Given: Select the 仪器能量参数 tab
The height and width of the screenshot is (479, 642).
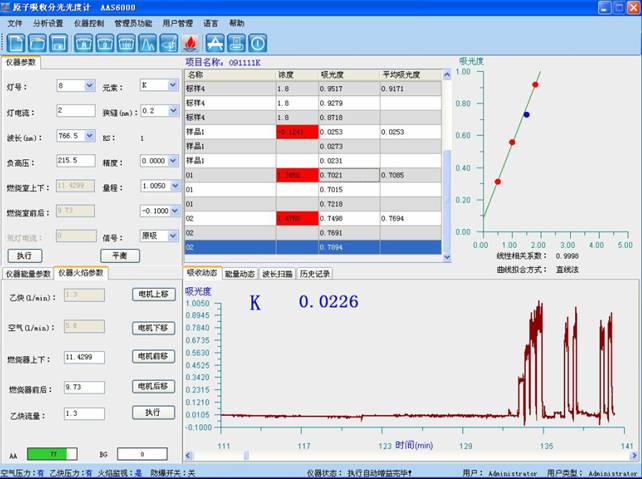Looking at the screenshot, I should coord(28,273).
